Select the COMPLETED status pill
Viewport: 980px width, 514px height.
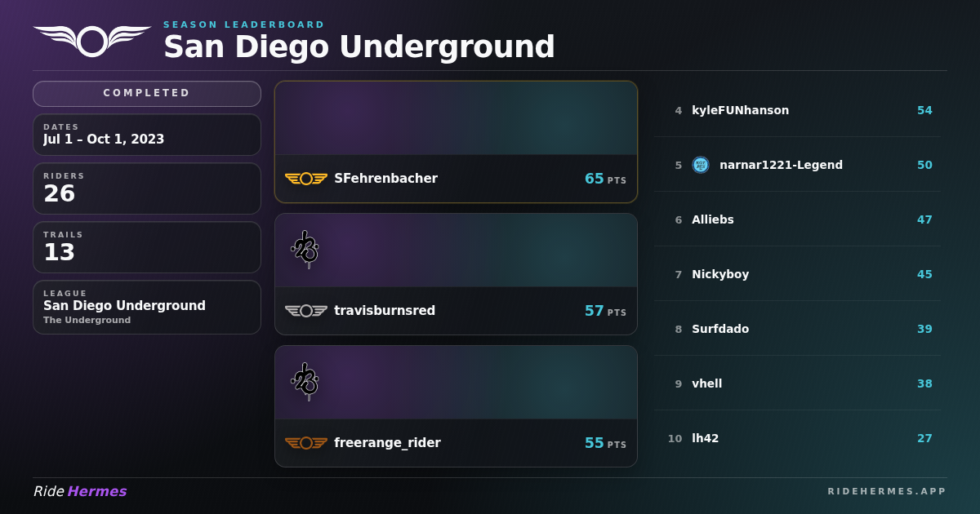(147, 94)
